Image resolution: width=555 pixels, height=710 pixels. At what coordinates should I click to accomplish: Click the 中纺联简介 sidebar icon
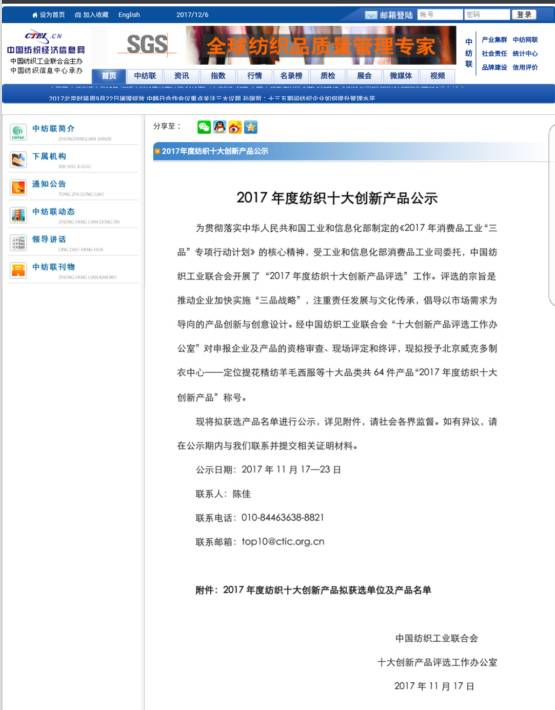point(18,132)
